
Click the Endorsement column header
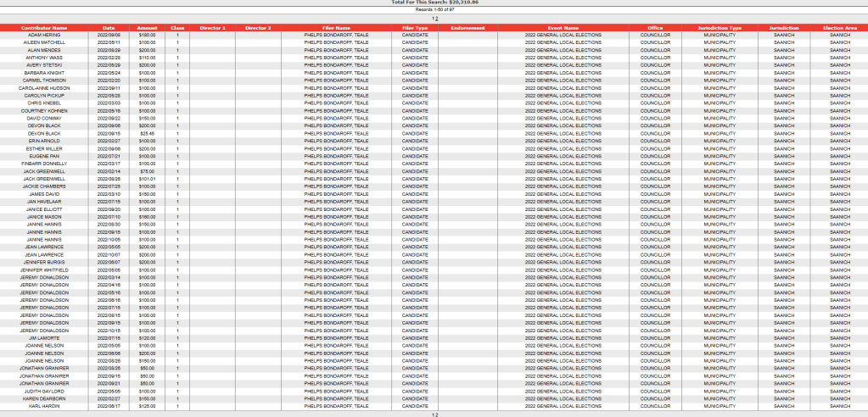468,28
